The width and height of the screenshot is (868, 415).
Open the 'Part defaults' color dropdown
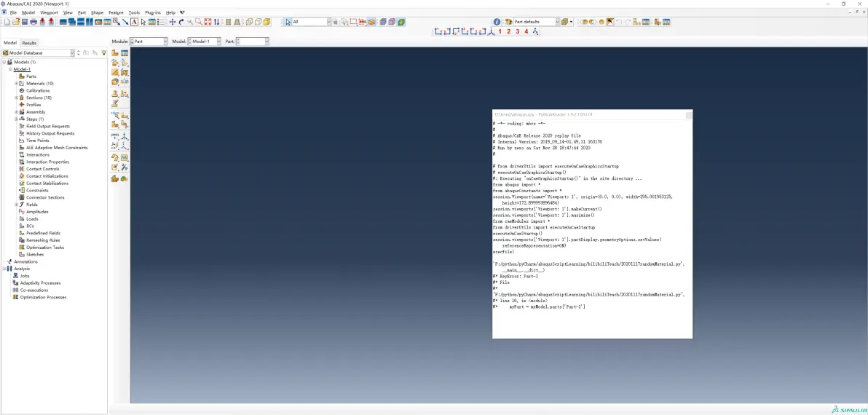click(537, 22)
